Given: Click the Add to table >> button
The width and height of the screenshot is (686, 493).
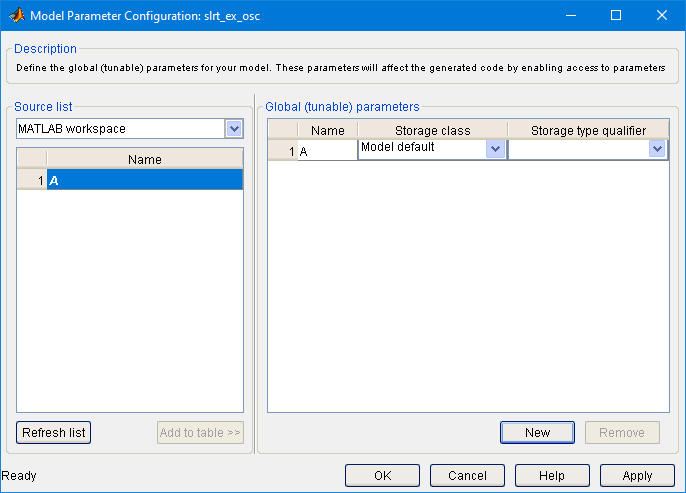Looking at the screenshot, I should [200, 433].
